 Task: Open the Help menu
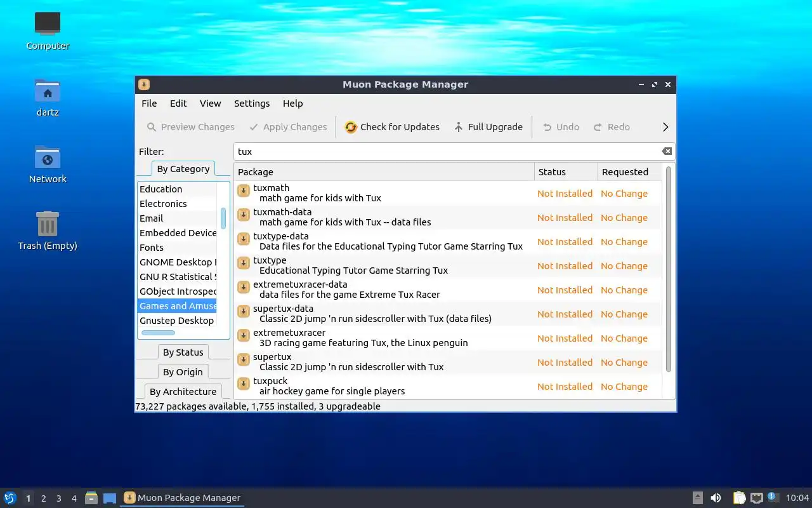(292, 104)
